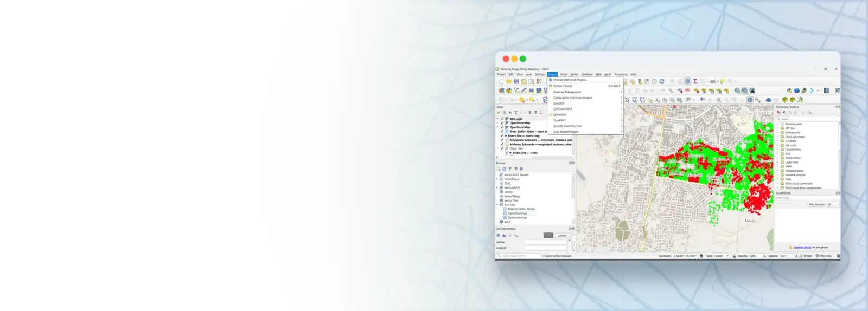
Task: Click the Models red gears icon in Processing Toolbox
Action: 778,113
